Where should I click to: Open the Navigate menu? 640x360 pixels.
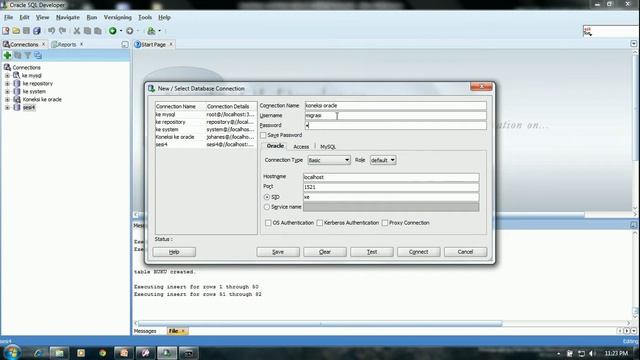click(68, 17)
